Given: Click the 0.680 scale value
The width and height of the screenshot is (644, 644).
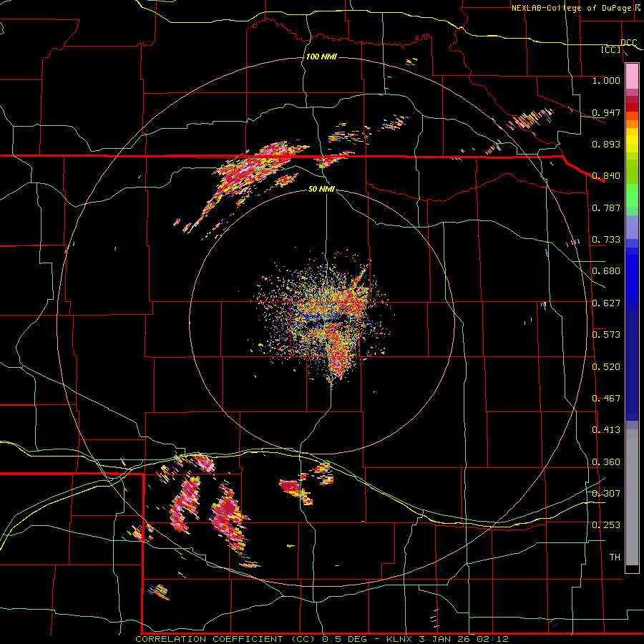Looking at the screenshot, I should (606, 271).
